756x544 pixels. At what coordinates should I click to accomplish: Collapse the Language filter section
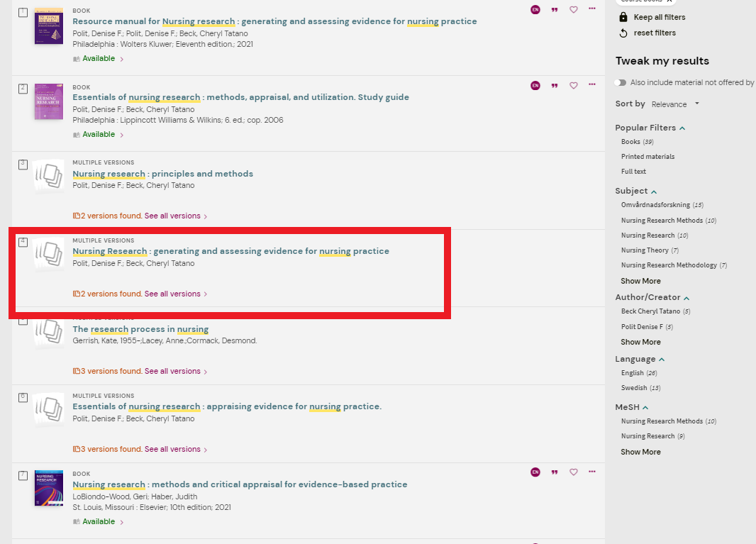[662, 360]
